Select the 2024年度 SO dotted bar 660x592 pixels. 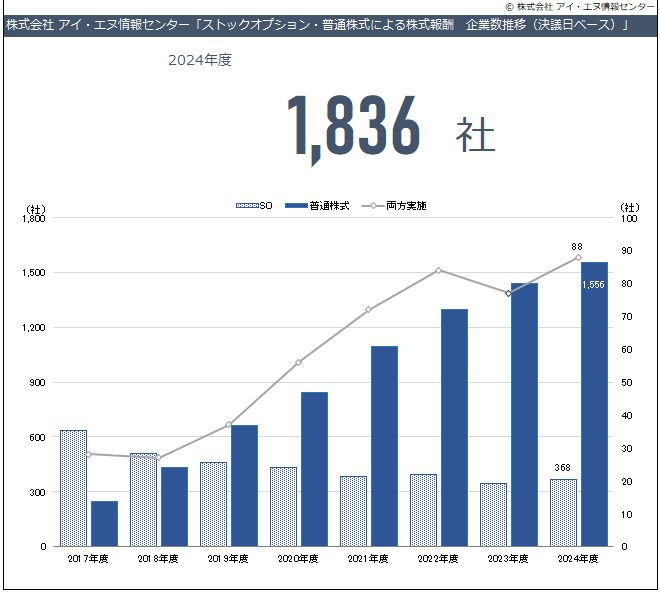(x=564, y=513)
